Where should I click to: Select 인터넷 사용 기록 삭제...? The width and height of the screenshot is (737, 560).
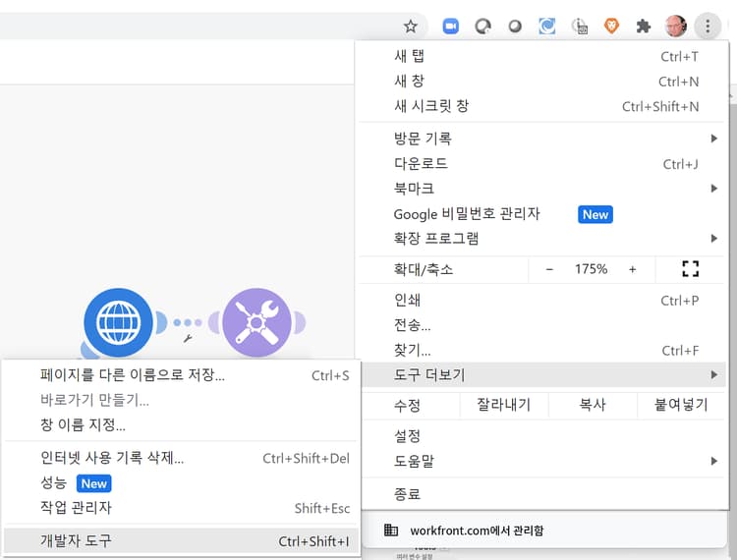click(x=181, y=458)
